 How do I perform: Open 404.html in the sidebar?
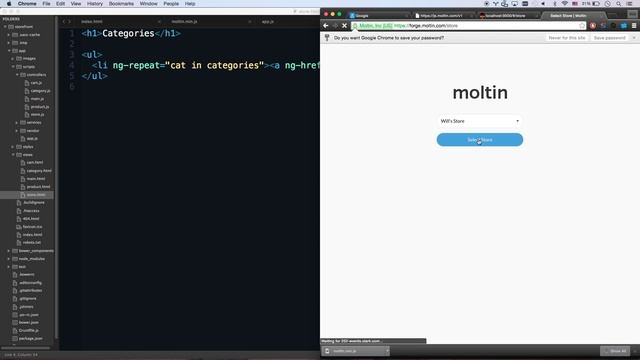pos(31,219)
